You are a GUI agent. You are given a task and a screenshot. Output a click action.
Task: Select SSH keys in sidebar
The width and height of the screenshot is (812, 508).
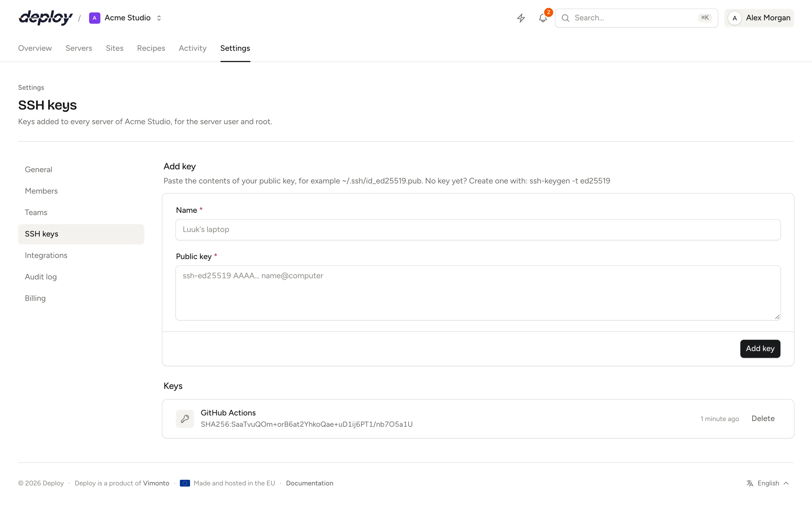click(x=81, y=234)
